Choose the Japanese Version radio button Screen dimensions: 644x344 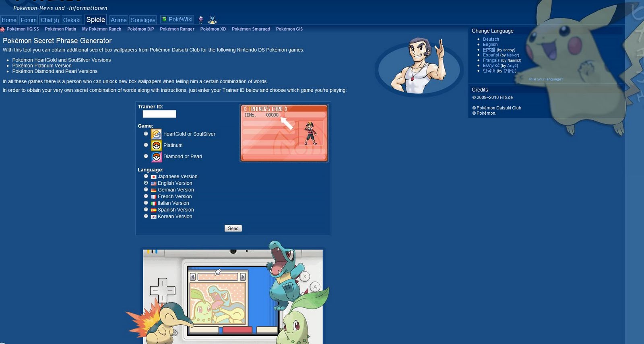(x=146, y=176)
